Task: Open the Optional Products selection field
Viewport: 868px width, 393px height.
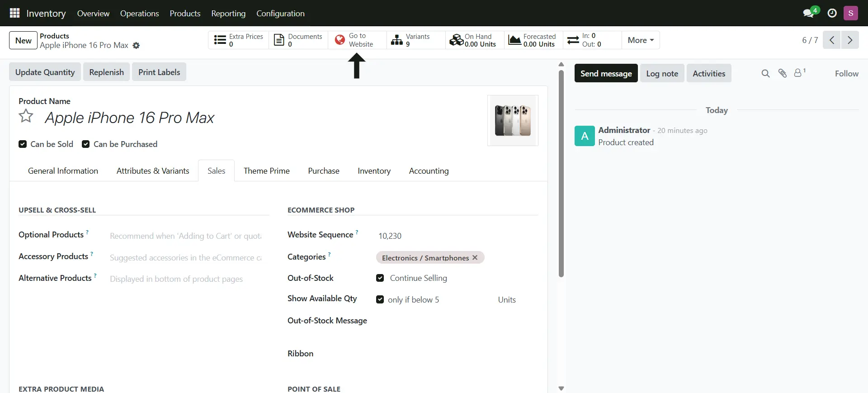Action: tap(185, 236)
